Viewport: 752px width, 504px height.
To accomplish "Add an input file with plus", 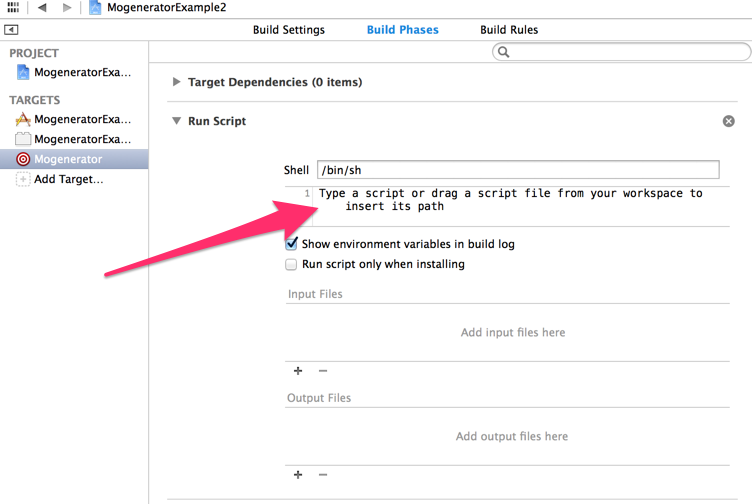I will pos(298,370).
